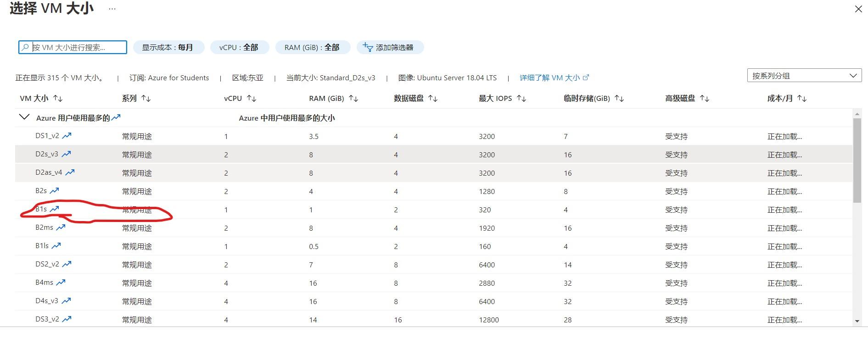Image resolution: width=868 pixels, height=338 pixels.
Task: Open the 详细了解 VM 大小 link
Action: pos(554,78)
